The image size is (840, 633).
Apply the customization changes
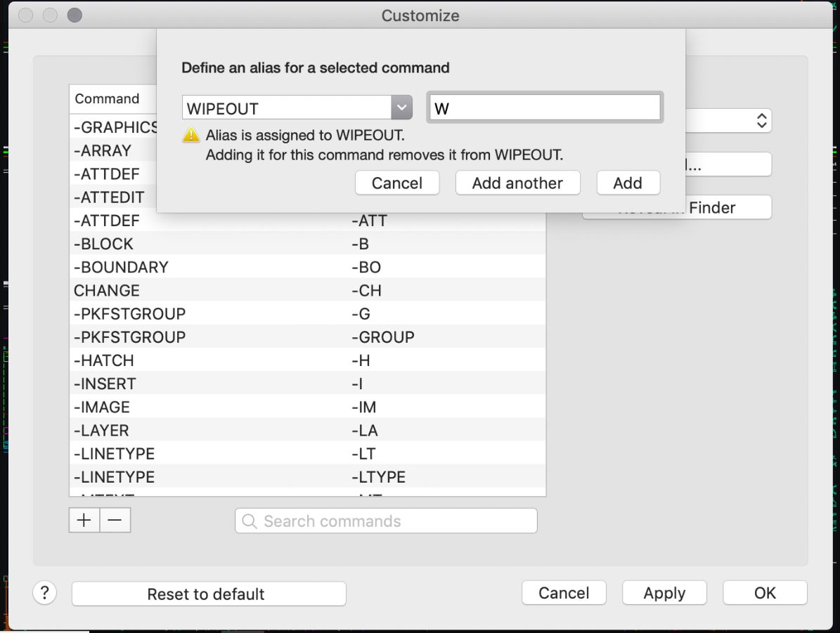(664, 593)
